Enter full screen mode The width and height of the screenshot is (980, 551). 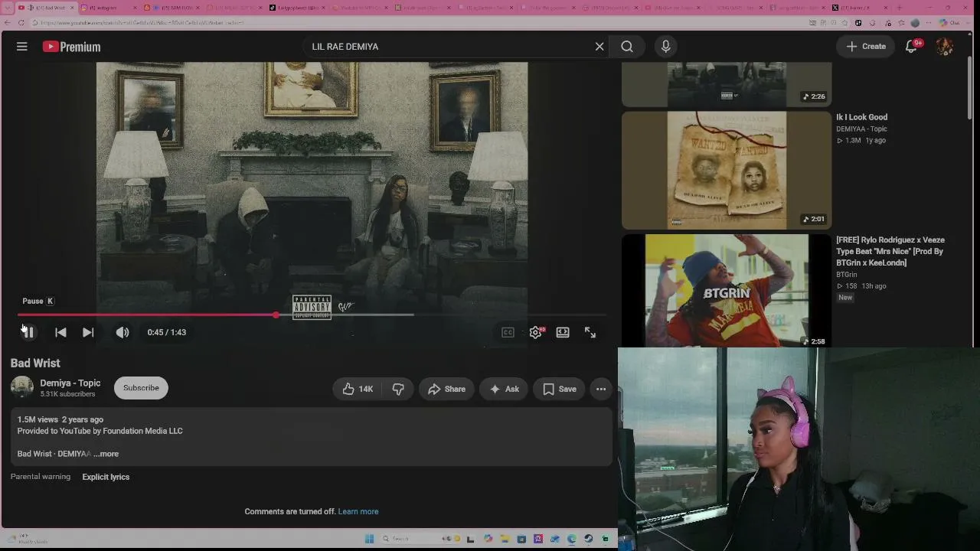590,332
